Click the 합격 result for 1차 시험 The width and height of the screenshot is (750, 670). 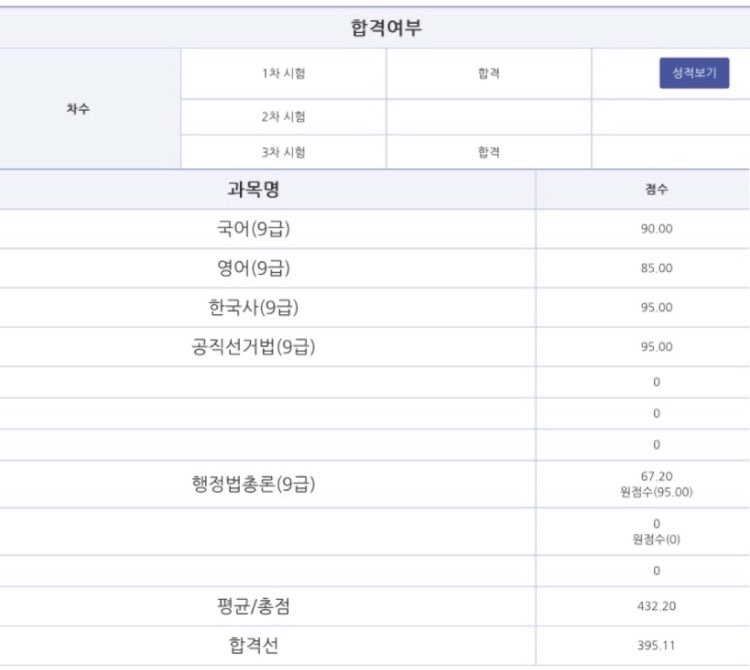pos(489,74)
